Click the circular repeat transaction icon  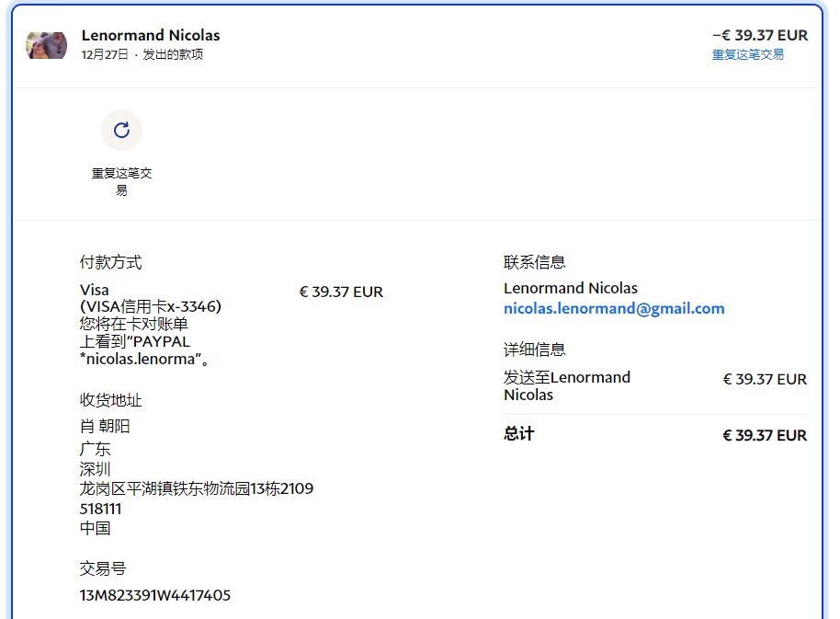coord(121,131)
